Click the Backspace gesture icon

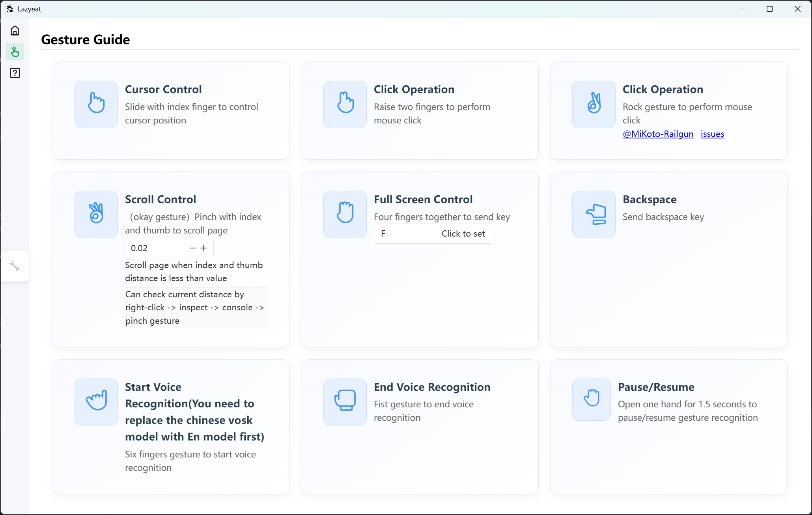click(x=594, y=214)
